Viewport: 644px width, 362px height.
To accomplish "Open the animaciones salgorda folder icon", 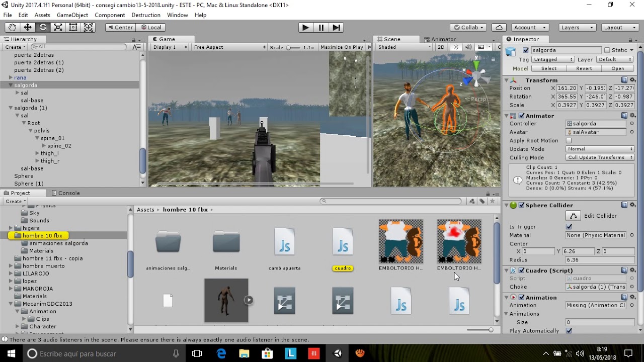I will coord(168,241).
